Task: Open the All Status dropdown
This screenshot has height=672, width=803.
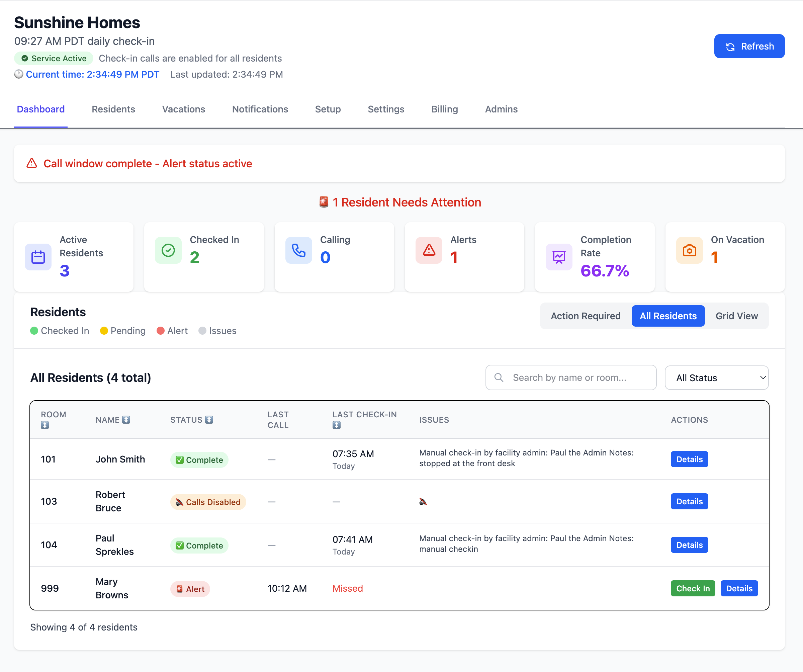Action: 717,377
